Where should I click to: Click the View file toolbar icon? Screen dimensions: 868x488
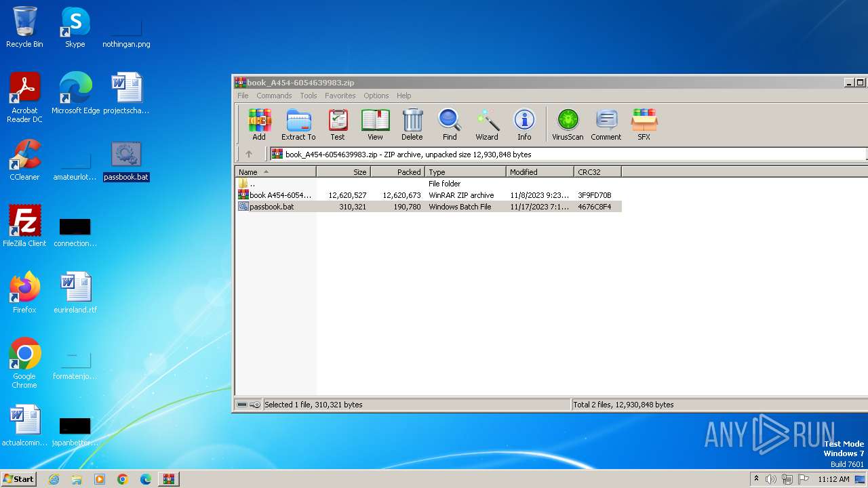(375, 125)
